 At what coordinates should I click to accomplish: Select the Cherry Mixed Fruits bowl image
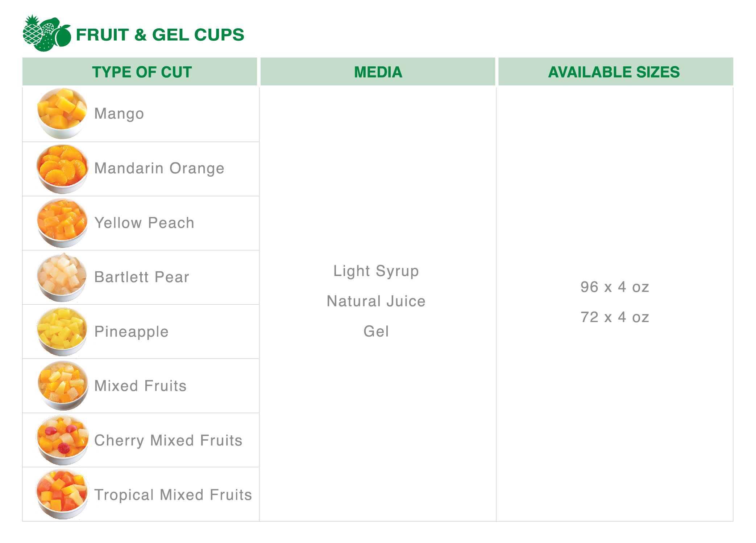pyautogui.click(x=62, y=440)
